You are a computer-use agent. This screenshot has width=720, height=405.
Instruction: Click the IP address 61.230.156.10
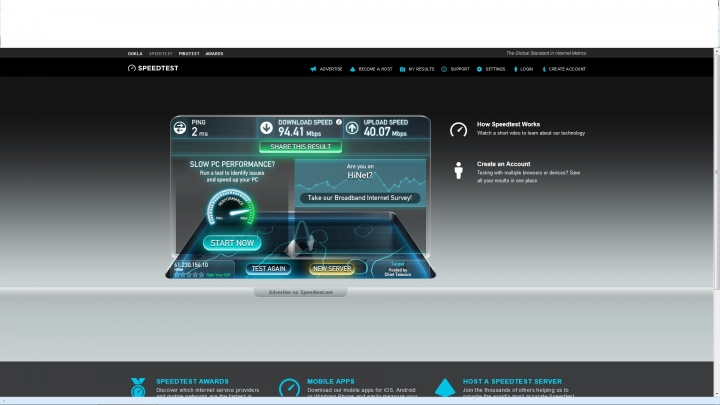click(191, 265)
